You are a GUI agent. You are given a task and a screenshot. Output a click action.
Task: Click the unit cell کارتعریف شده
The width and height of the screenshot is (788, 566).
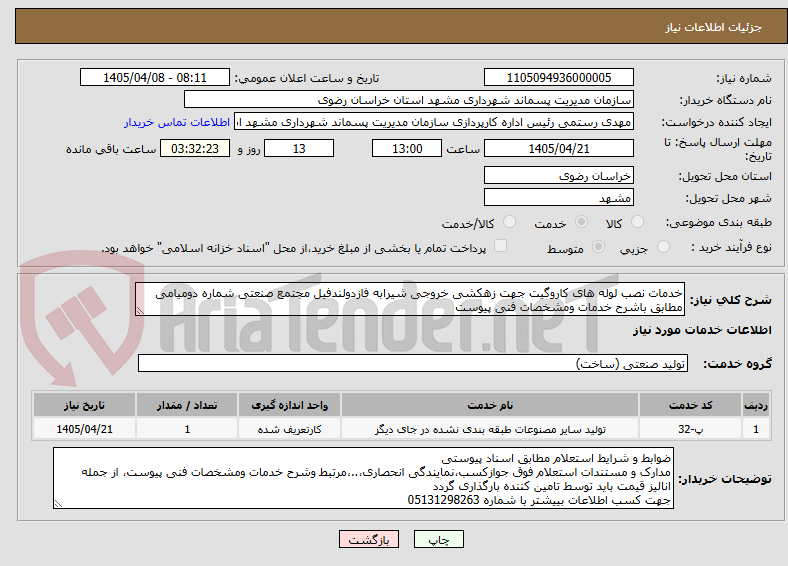[289, 429]
